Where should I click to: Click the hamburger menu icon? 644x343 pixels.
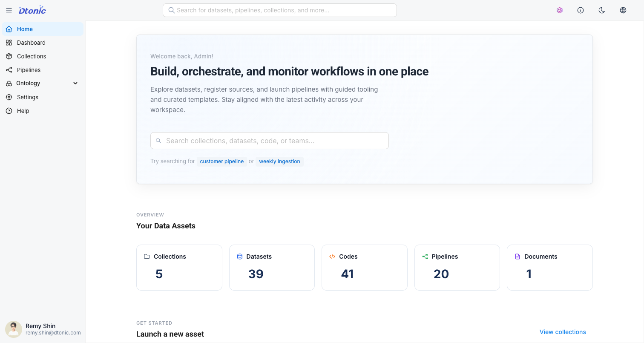click(x=9, y=10)
